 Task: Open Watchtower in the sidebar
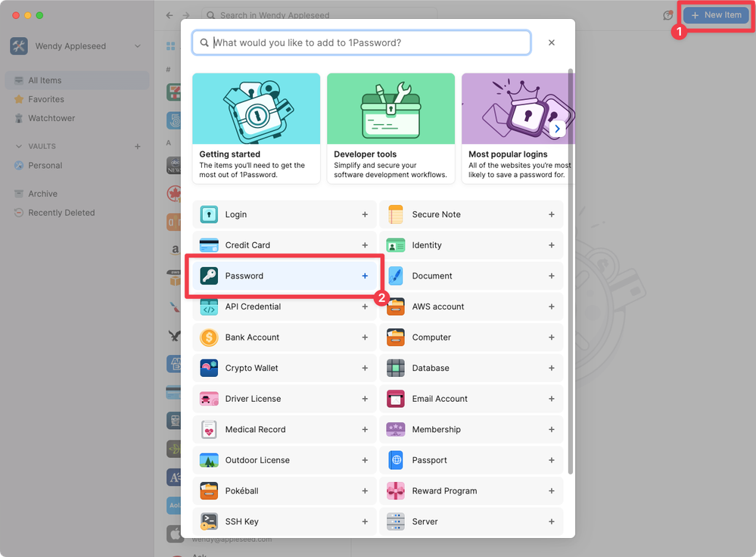tap(51, 118)
